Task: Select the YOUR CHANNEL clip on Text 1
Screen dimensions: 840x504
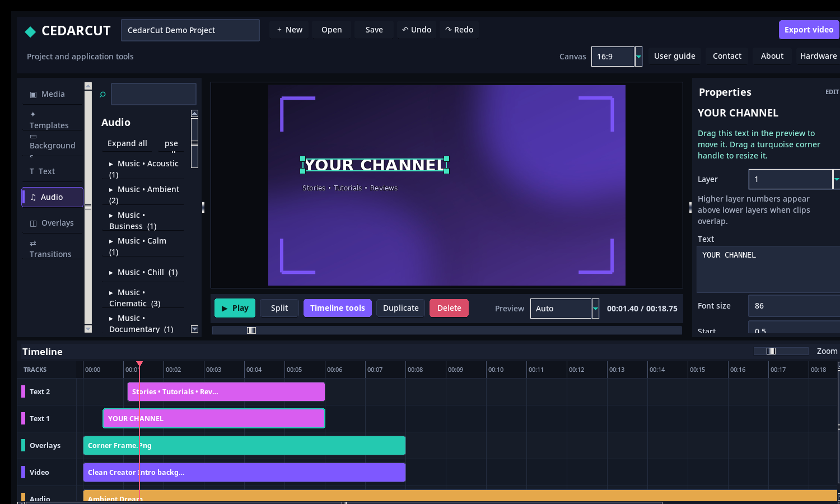Action: point(214,419)
